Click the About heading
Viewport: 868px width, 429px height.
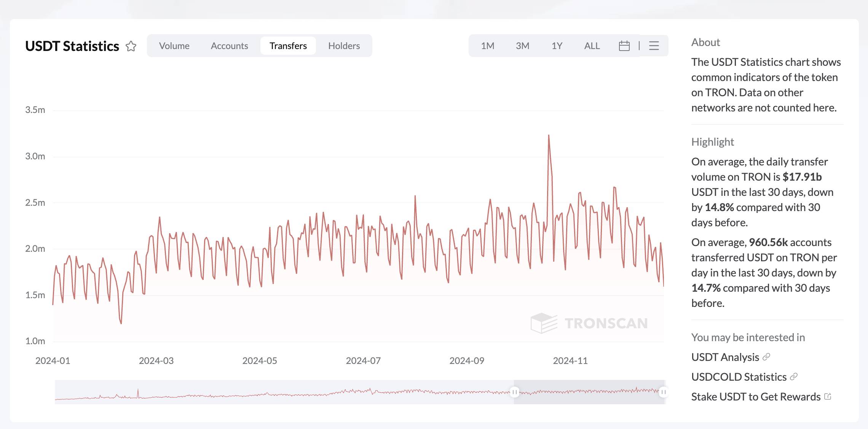coord(705,42)
